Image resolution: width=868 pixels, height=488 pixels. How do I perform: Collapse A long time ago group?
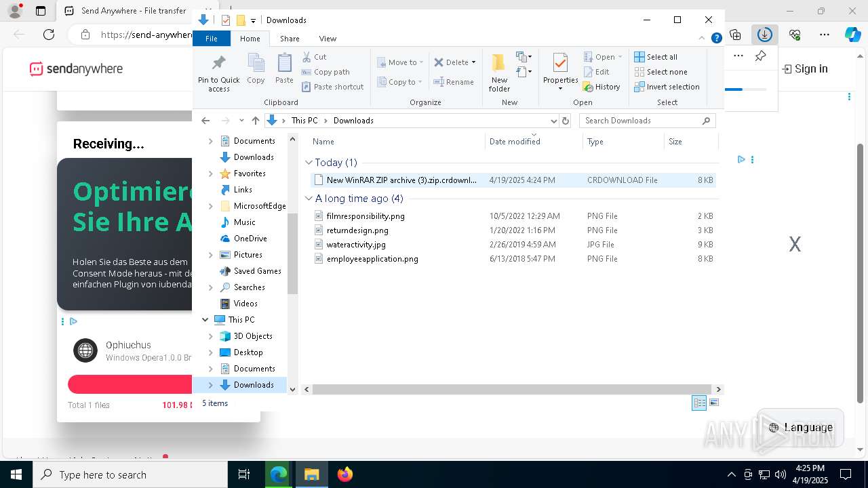(309, 199)
